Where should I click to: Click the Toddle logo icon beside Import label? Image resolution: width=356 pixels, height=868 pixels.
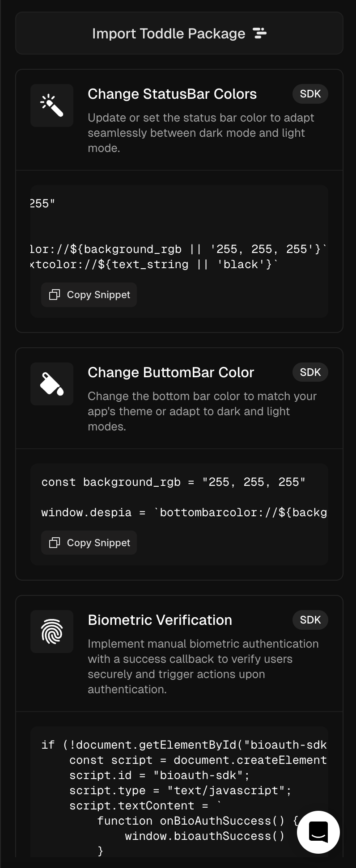click(260, 33)
